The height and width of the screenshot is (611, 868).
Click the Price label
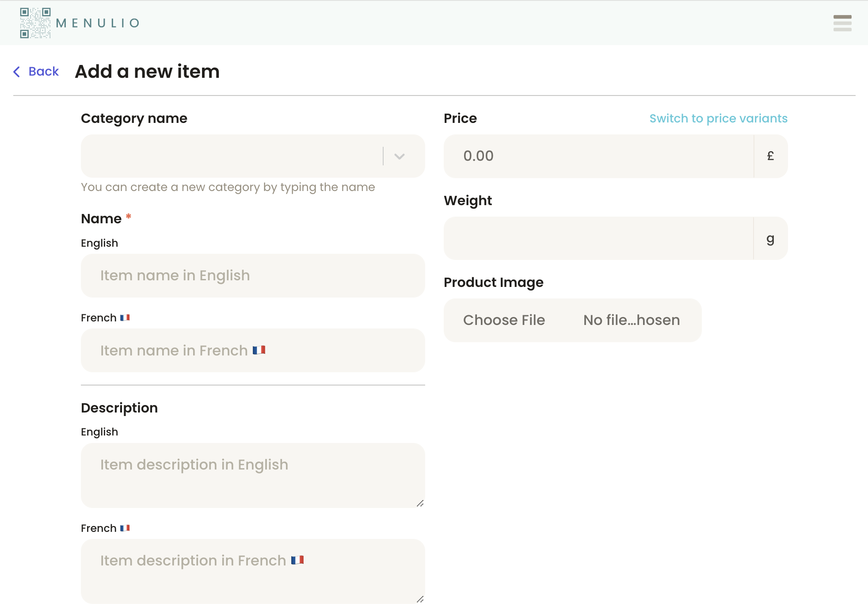point(460,118)
